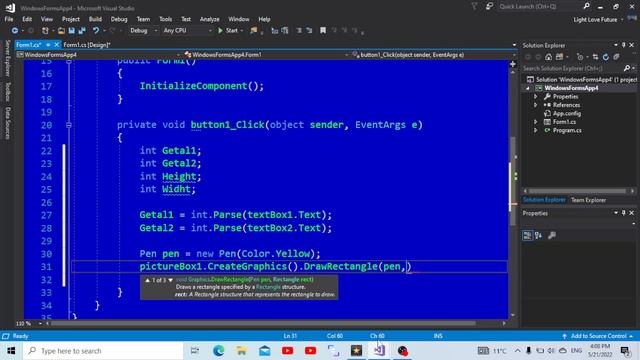
Task: Switch to the Team Explorer tab
Action: click(588, 200)
